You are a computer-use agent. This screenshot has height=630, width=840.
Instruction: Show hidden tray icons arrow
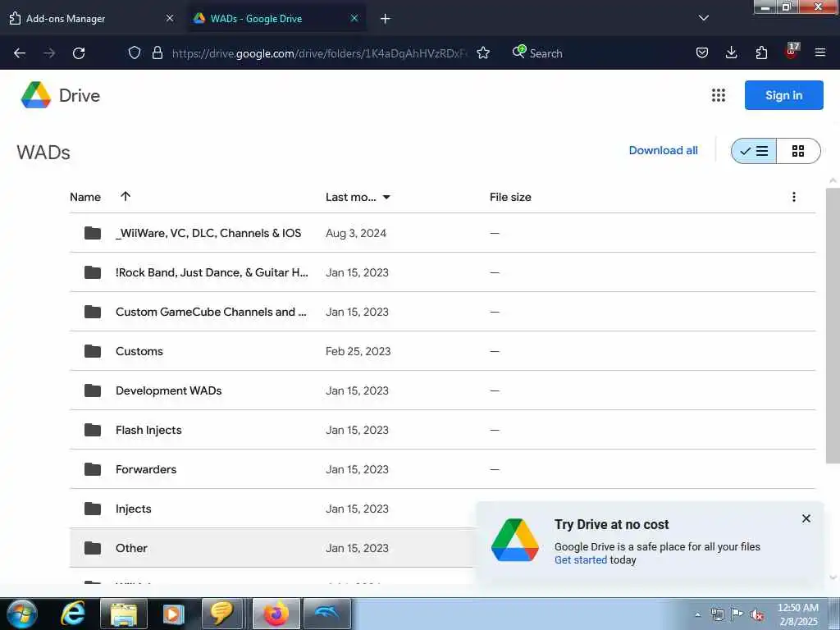pos(697,614)
